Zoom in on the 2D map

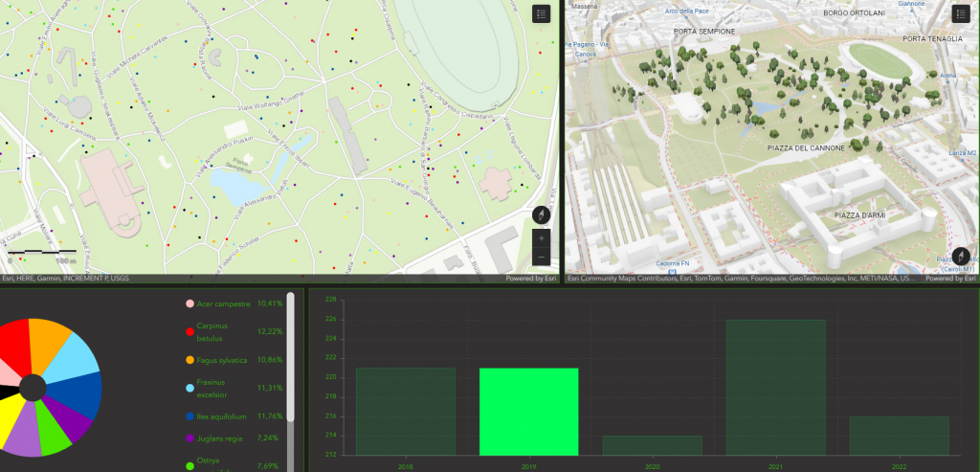coord(542,238)
